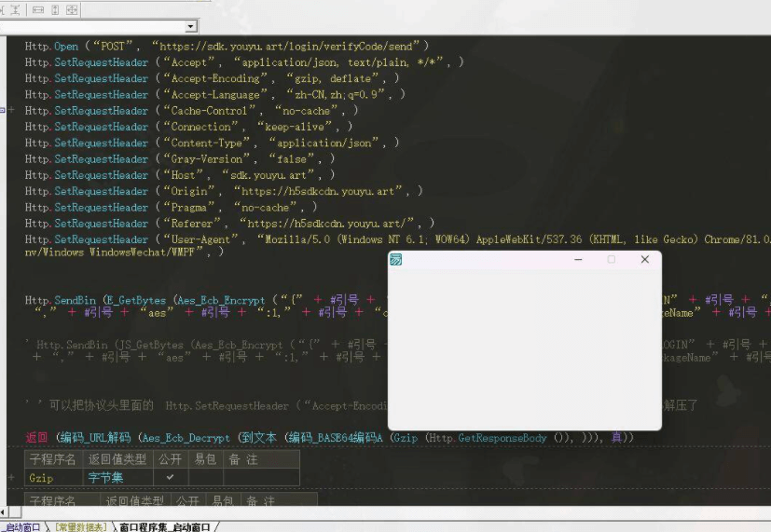Click the horizontal scrollbar left arrow
771x532 pixels.
coord(3,512)
